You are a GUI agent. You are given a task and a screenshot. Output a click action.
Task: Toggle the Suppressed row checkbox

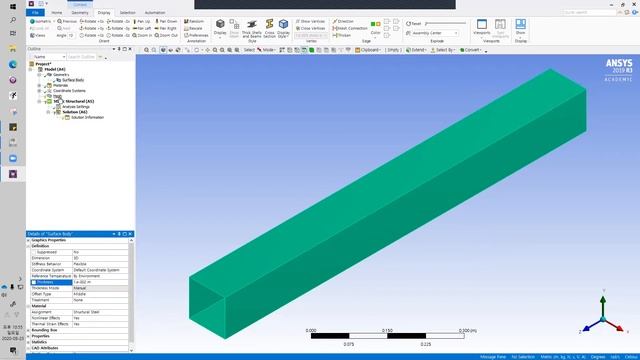pyautogui.click(x=34, y=252)
